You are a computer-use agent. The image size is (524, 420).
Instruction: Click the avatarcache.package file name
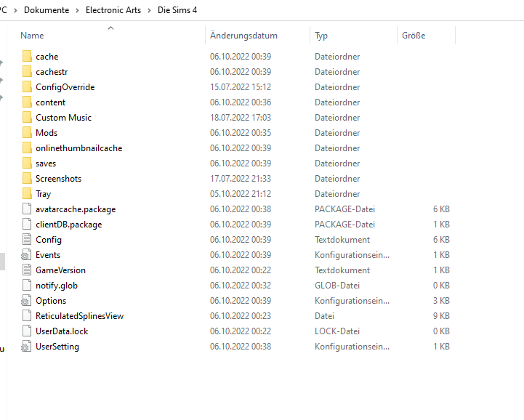point(76,209)
